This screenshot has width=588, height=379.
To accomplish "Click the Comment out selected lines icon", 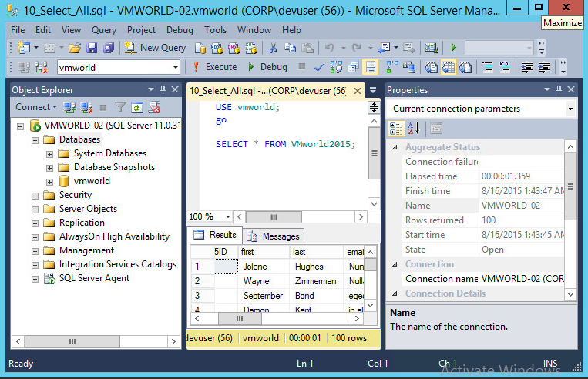I will pyautogui.click(x=488, y=68).
